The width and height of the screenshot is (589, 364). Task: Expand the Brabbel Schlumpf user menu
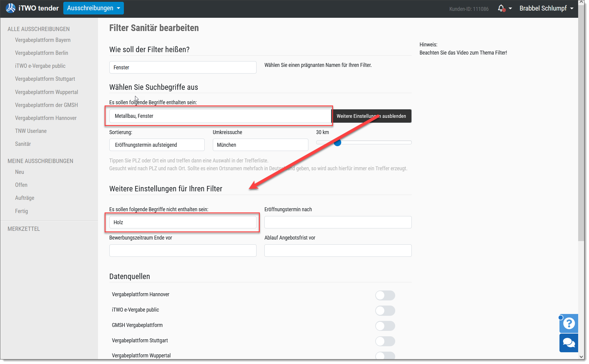[546, 8]
